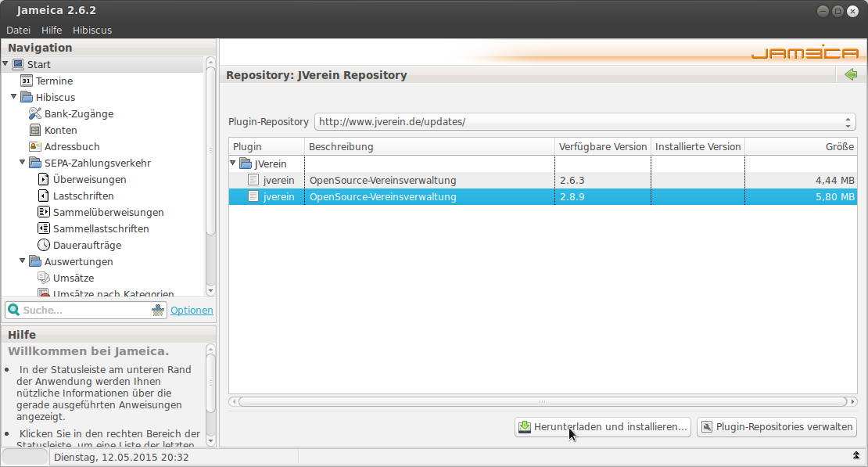Click the window minimize button
Viewport: 868px width, 467px height.
[x=823, y=11]
